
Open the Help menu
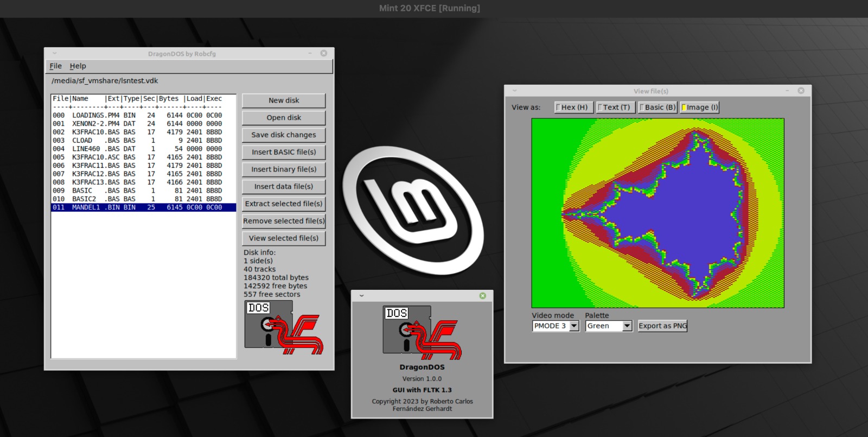tap(78, 66)
